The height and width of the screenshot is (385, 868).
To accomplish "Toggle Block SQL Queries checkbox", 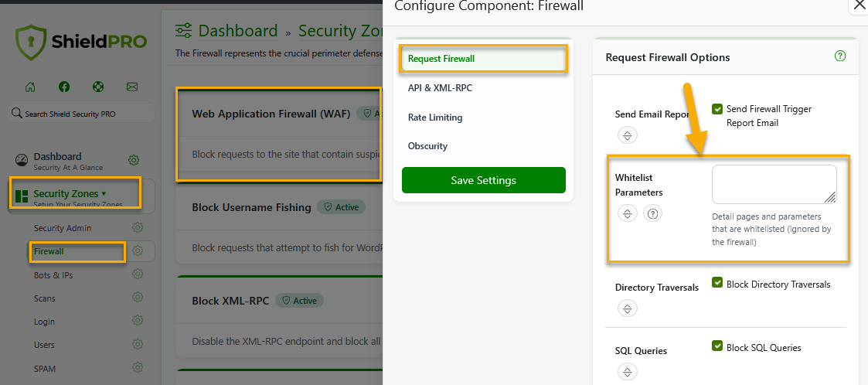I will click(717, 346).
